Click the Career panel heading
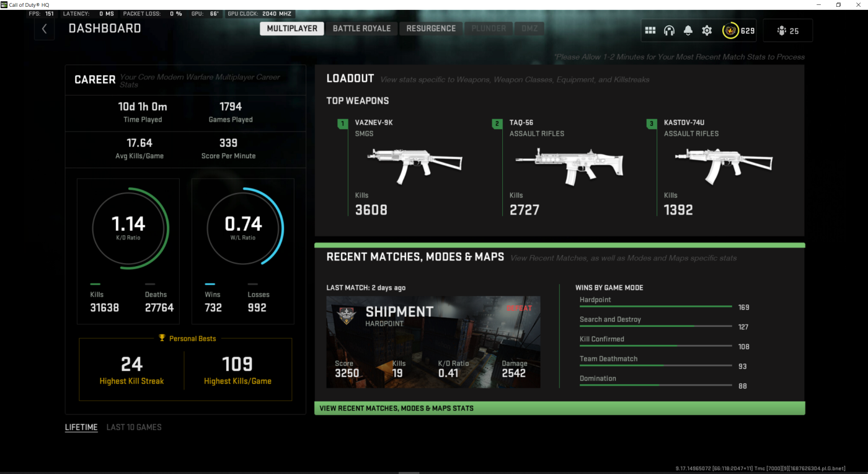The height and width of the screenshot is (474, 868). point(95,80)
